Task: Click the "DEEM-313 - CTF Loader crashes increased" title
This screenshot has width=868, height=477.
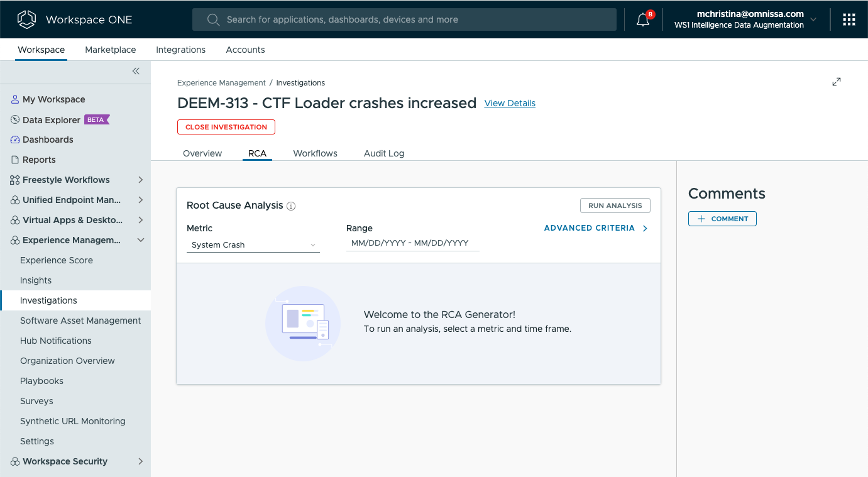Action: coord(327,103)
